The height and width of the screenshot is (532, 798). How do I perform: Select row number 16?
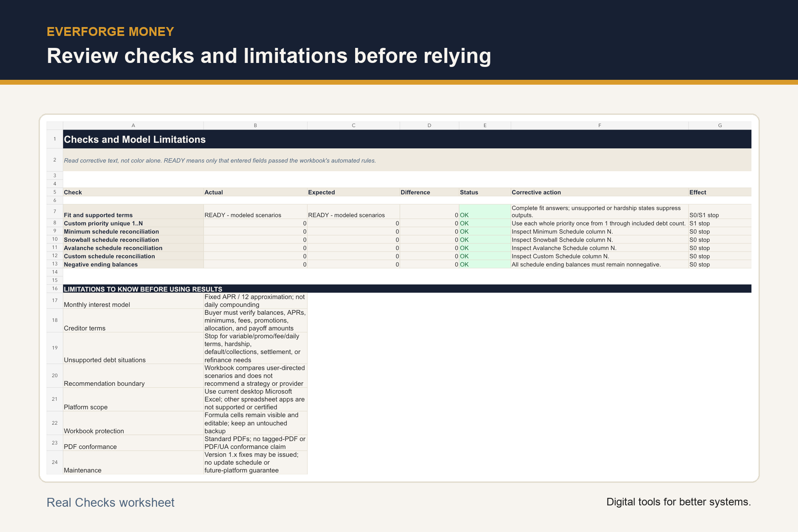[55, 289]
